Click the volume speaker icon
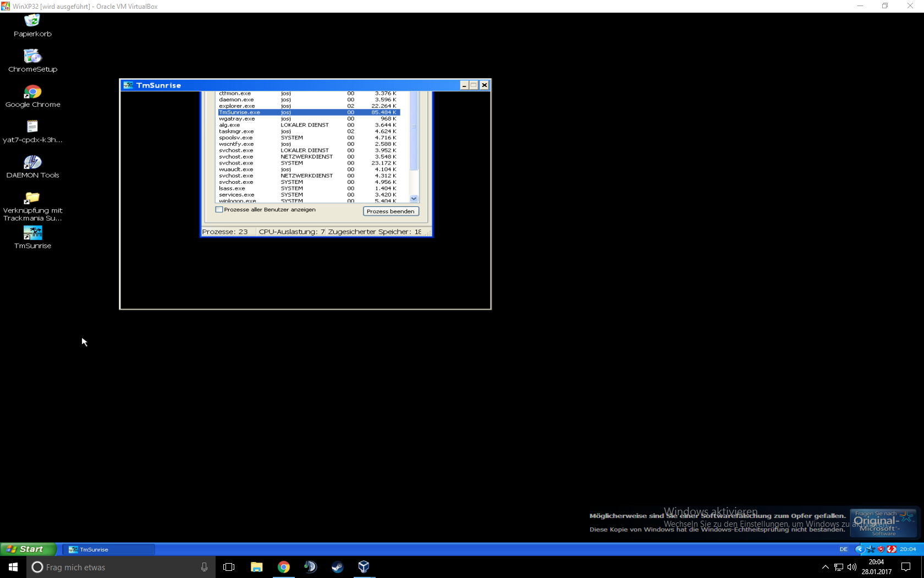Screen dimensions: 924x578 tap(852, 567)
